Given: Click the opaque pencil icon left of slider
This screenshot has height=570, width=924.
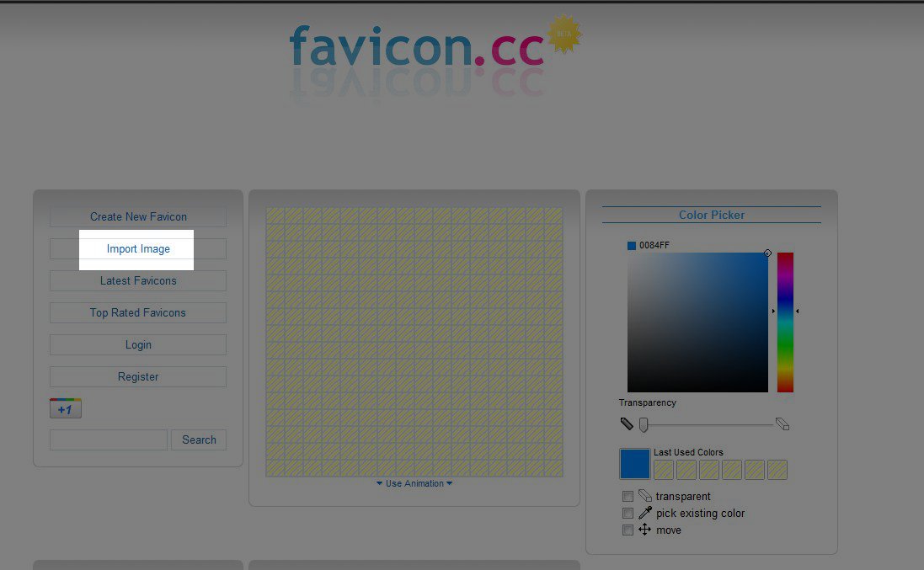Looking at the screenshot, I should [626, 424].
